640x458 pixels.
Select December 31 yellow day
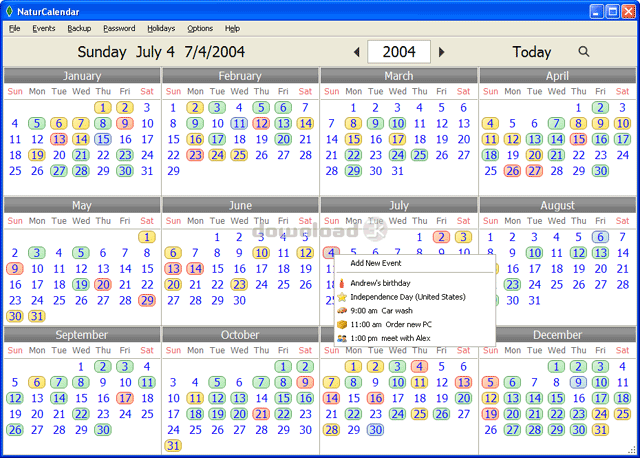click(600, 430)
